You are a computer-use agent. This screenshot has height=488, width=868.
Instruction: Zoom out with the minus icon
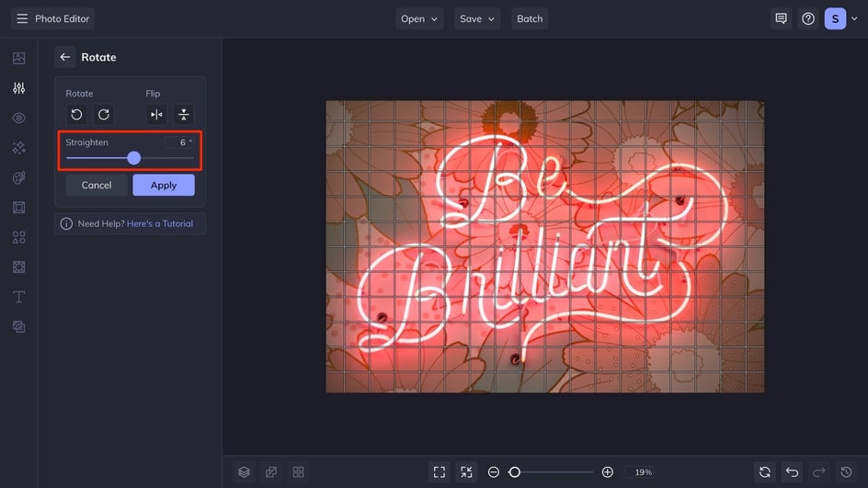click(x=493, y=472)
